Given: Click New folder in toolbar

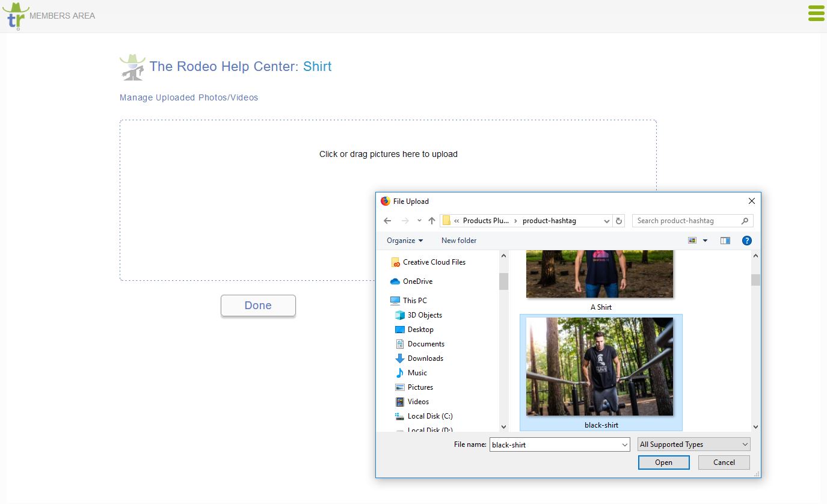Looking at the screenshot, I should pos(459,241).
